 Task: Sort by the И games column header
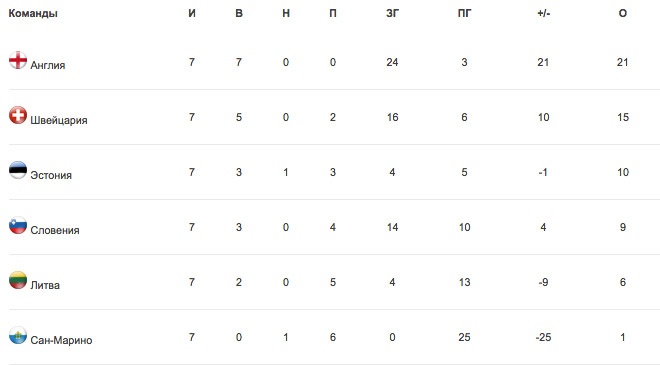(192, 13)
